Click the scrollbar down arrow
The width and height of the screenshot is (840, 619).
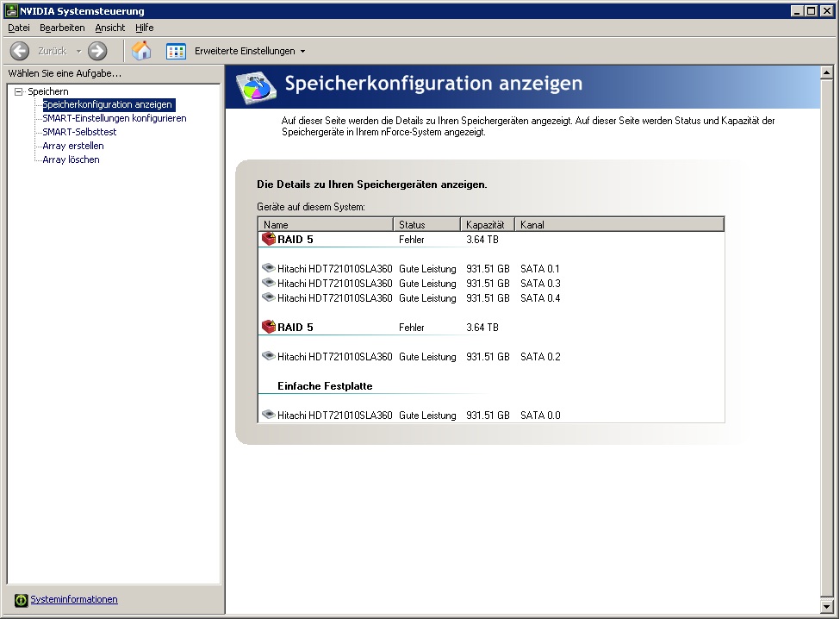pyautogui.click(x=826, y=607)
